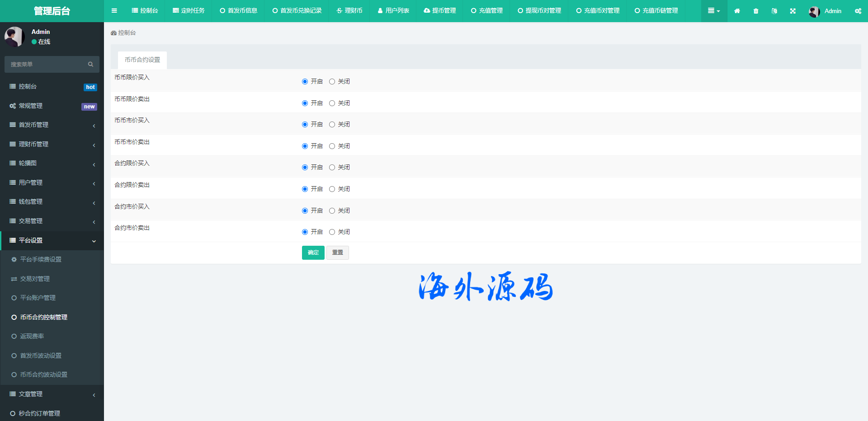Expand the 钱包管理 sidebar menu
868x421 pixels.
pos(52,202)
